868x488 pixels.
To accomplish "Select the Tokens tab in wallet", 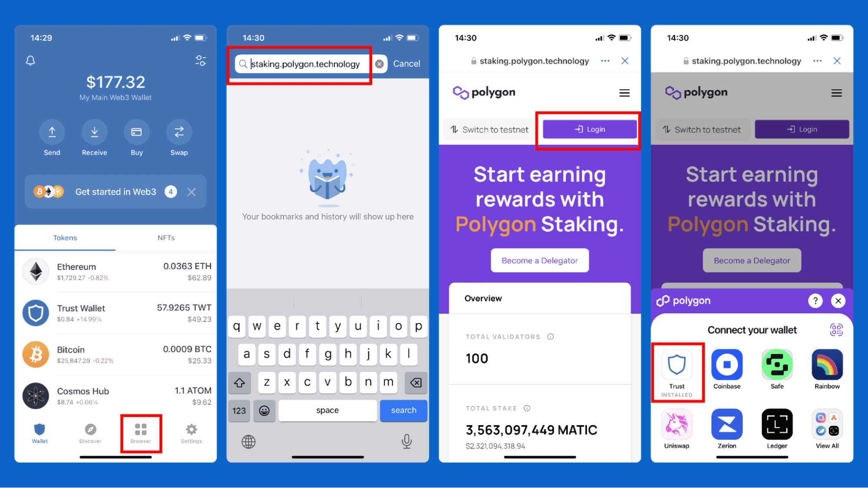I will [x=69, y=237].
